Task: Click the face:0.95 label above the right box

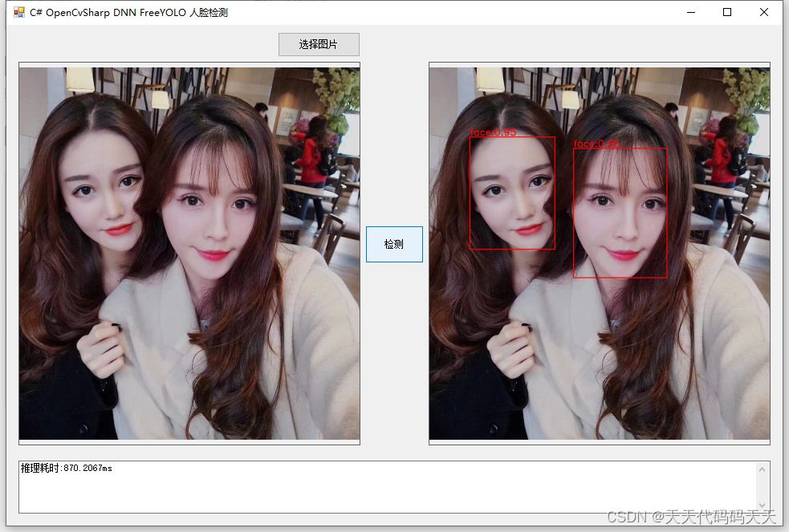Action: click(x=597, y=144)
